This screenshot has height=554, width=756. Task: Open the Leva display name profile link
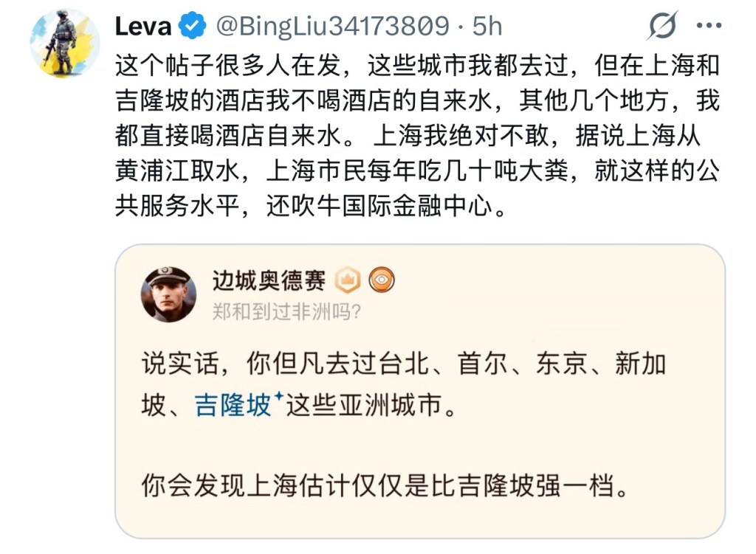coord(143,27)
